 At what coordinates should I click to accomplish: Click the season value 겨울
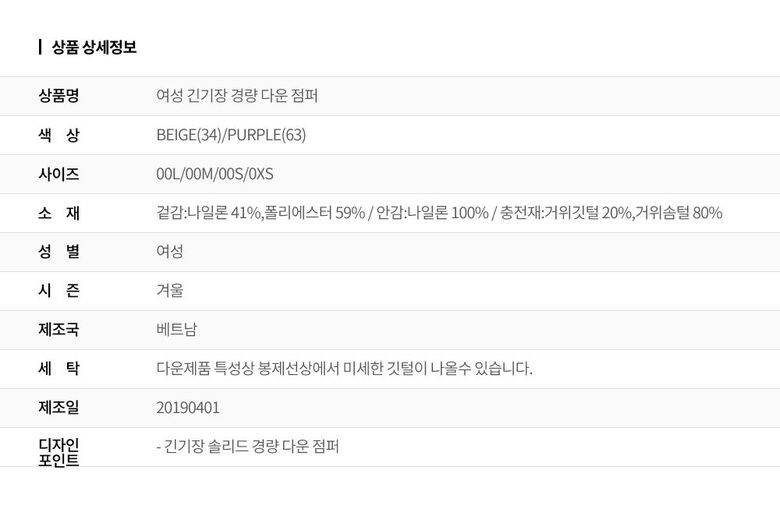[170, 291]
